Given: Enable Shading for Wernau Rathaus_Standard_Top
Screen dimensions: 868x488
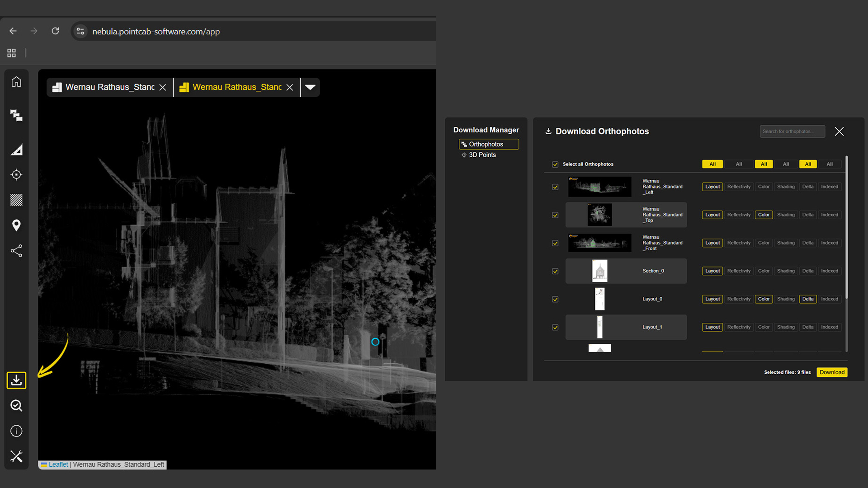Looking at the screenshot, I should point(786,215).
